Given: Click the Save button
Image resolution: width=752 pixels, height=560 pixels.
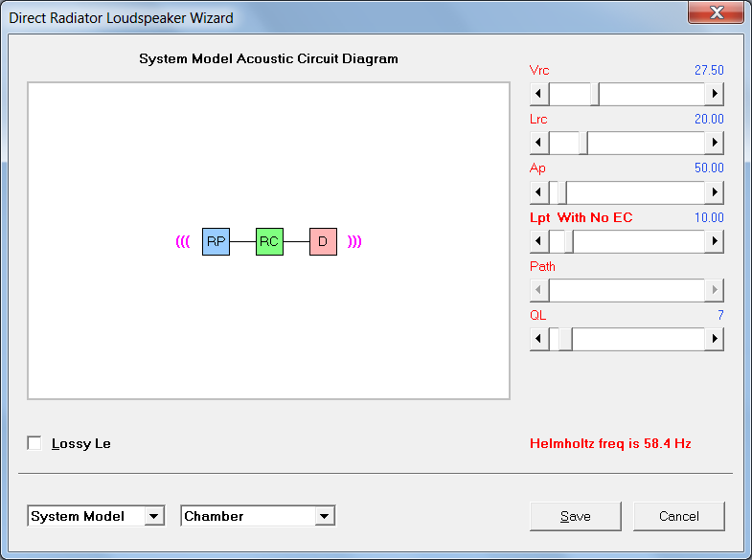Looking at the screenshot, I should (x=576, y=516).
